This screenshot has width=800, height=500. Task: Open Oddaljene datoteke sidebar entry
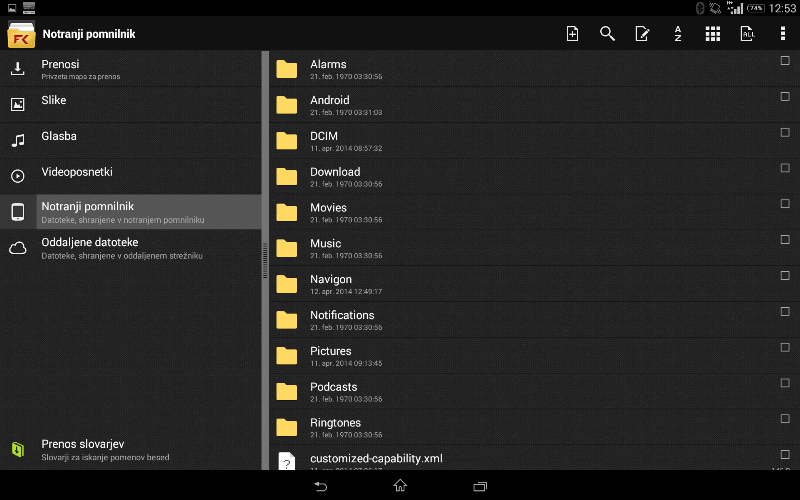[131, 248]
